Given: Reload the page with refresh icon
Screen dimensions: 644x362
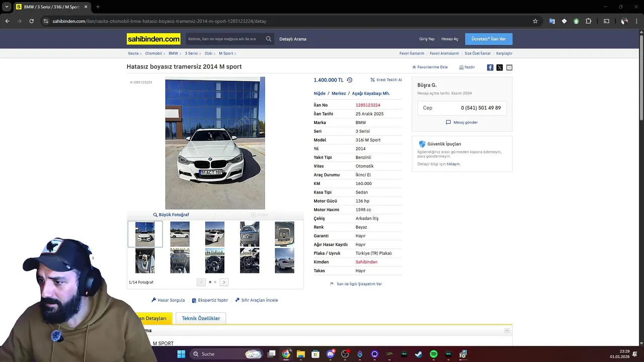Looking at the screenshot, I should [31, 21].
